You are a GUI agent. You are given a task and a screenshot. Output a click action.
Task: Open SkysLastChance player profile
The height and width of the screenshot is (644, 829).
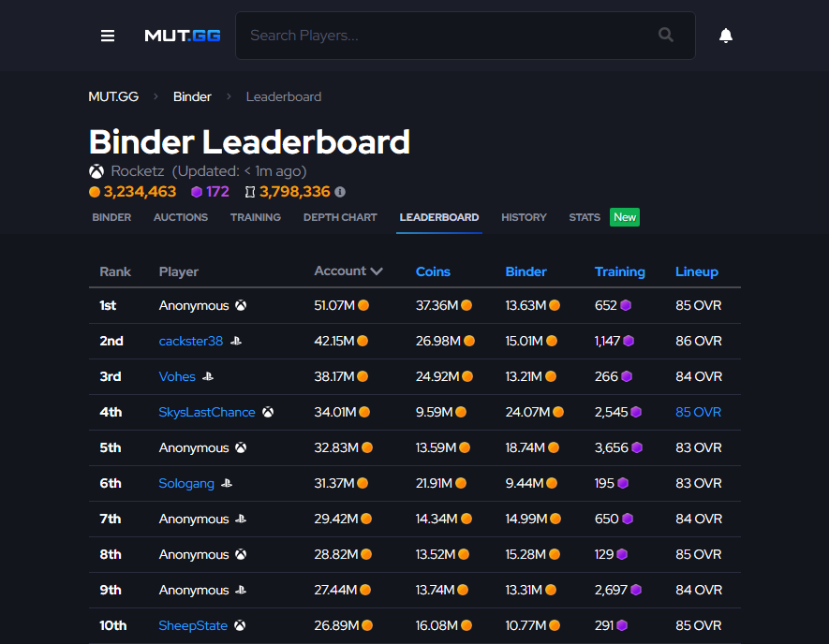(x=207, y=412)
